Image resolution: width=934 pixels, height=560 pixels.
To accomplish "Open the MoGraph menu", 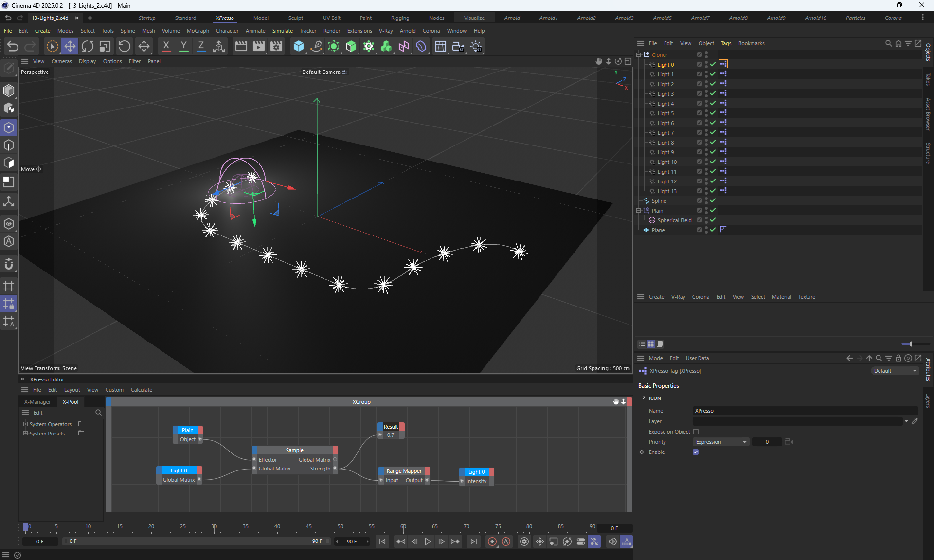I will click(198, 31).
